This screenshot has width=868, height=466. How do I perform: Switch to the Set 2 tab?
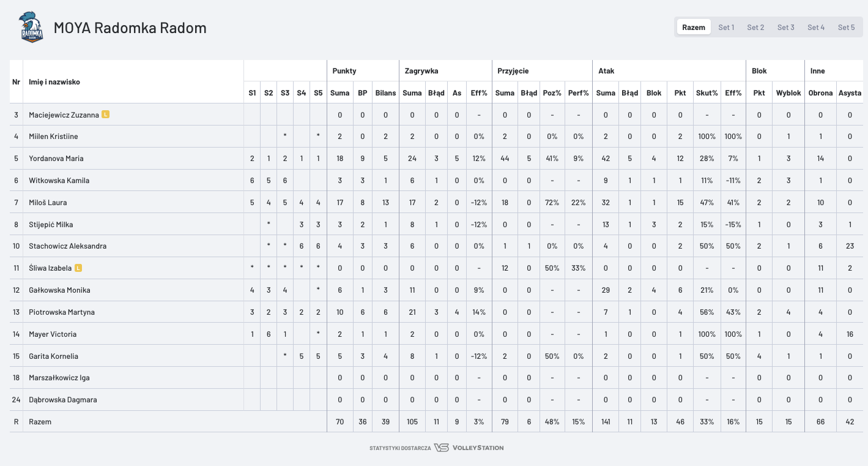pos(755,28)
